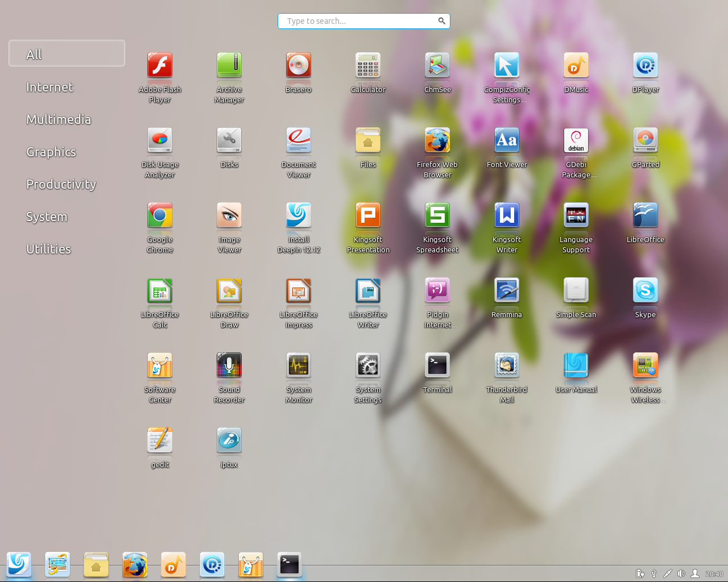Image resolution: width=728 pixels, height=582 pixels.
Task: Launch Kingsoft Writer
Action: 507,215
